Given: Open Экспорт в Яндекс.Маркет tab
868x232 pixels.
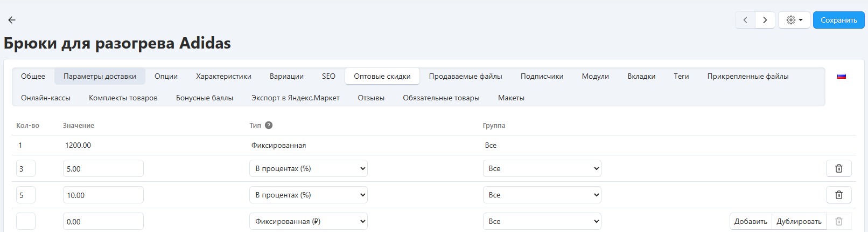Looking at the screenshot, I should 296,98.
